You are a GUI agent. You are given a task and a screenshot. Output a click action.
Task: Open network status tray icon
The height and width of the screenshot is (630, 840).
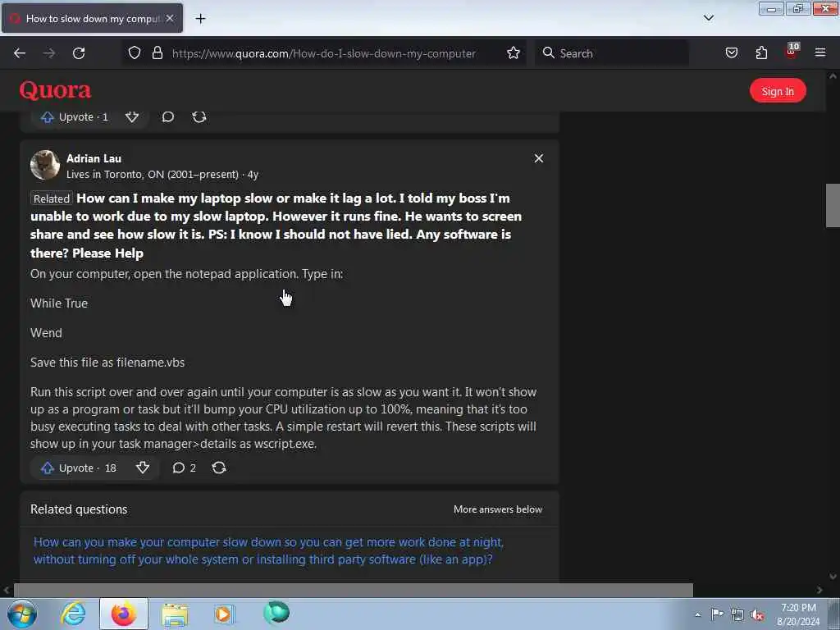click(x=737, y=614)
